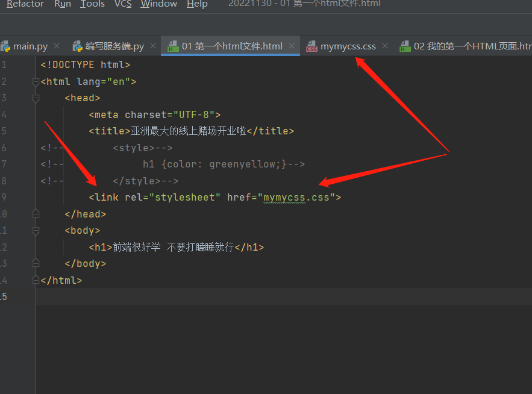The width and height of the screenshot is (532, 394).
Task: Open the Window menu
Action: pos(159,4)
